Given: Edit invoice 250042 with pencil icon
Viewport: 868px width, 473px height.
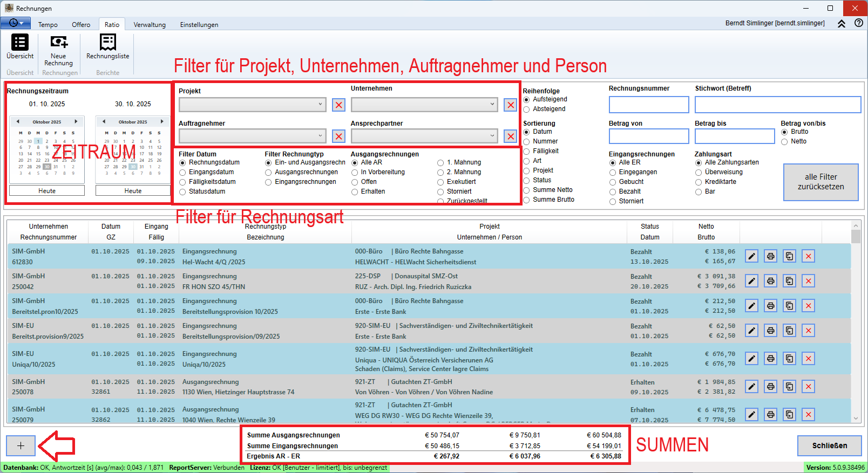Looking at the screenshot, I should 751,281.
